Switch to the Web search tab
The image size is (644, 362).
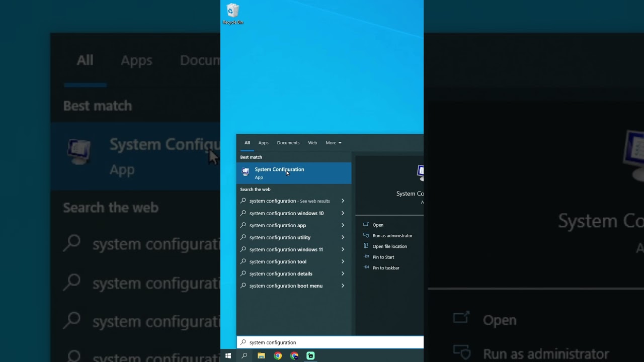(x=312, y=143)
